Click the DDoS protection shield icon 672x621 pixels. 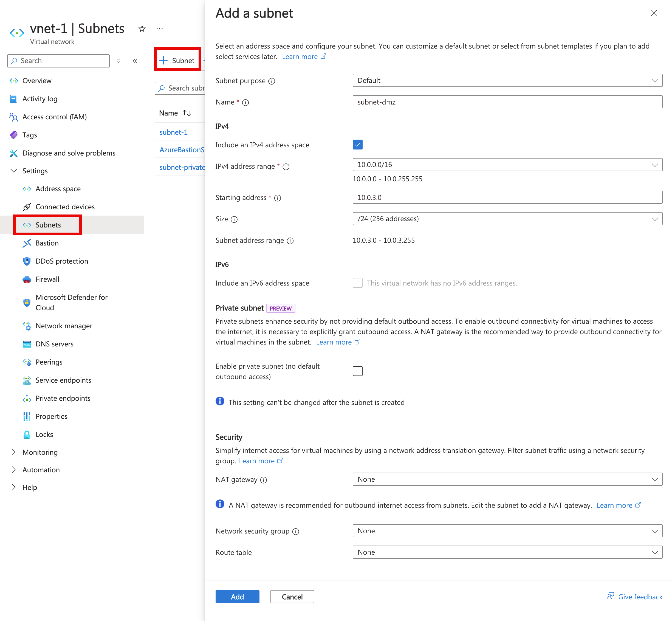(27, 261)
